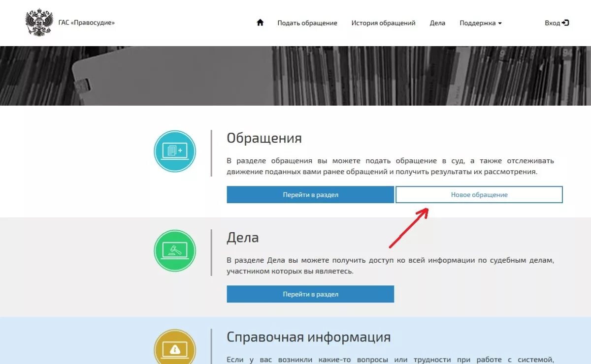Open Дела from the top navigation
591x364 pixels.
(x=437, y=23)
